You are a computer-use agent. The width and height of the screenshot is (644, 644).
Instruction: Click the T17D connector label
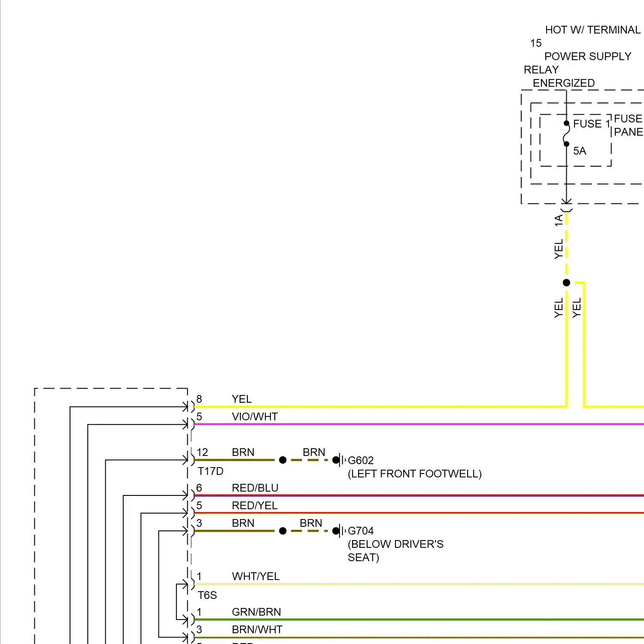[210, 471]
